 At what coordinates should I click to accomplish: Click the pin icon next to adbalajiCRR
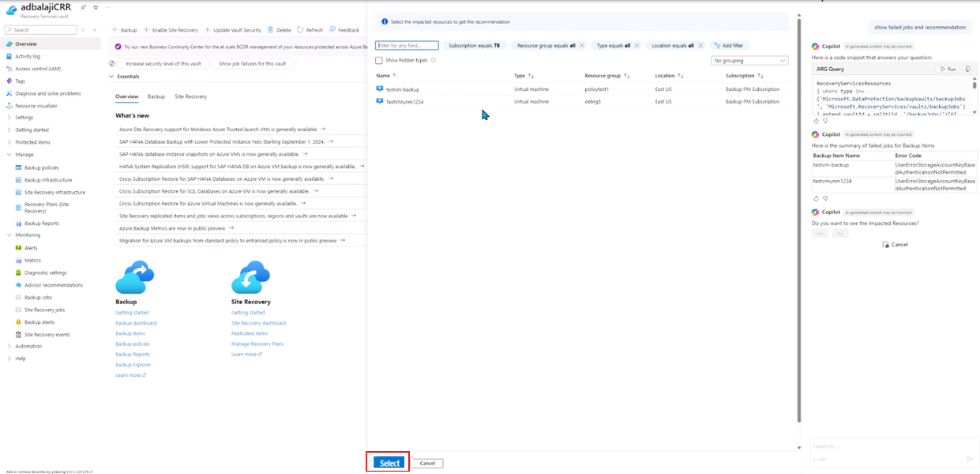tap(84, 7)
